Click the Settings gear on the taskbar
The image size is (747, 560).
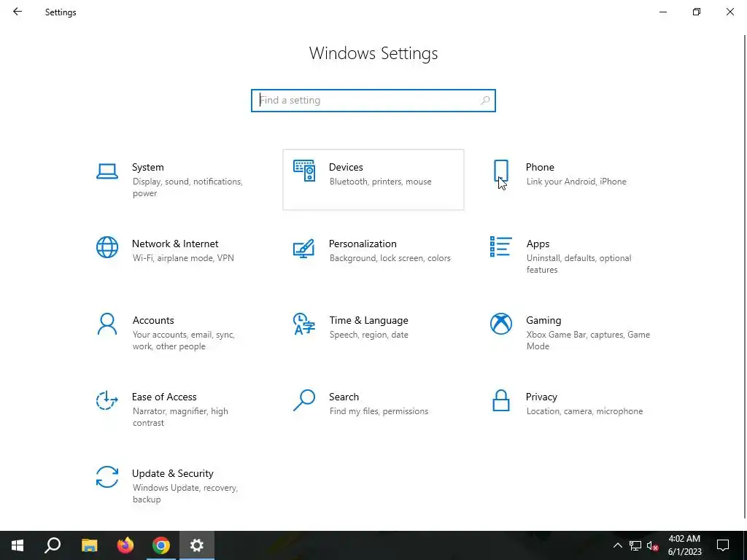point(197,545)
